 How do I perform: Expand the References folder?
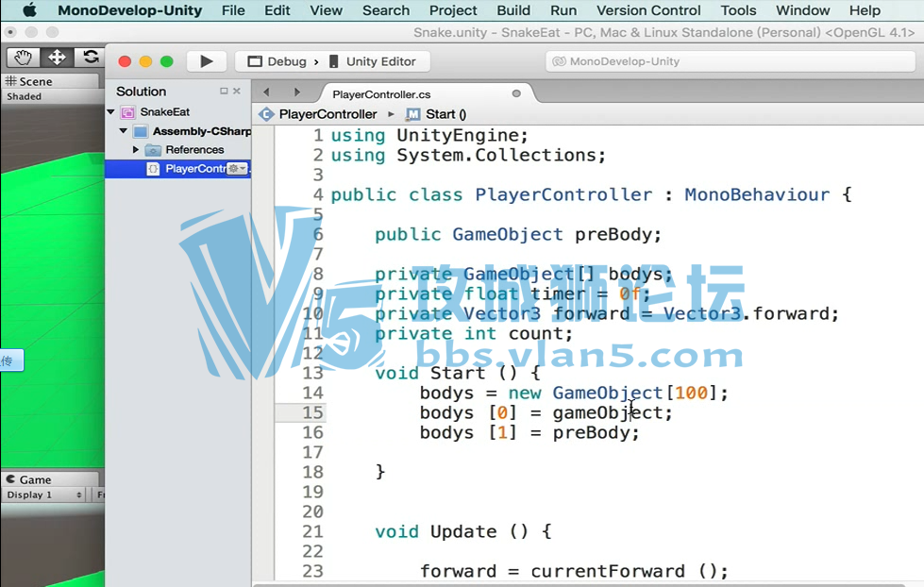pyautogui.click(x=136, y=150)
